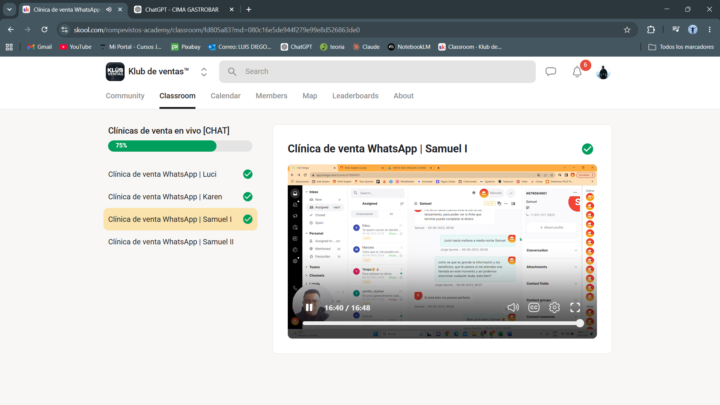The image size is (720, 405).
Task: Click the video progress bar
Action: click(x=441, y=323)
